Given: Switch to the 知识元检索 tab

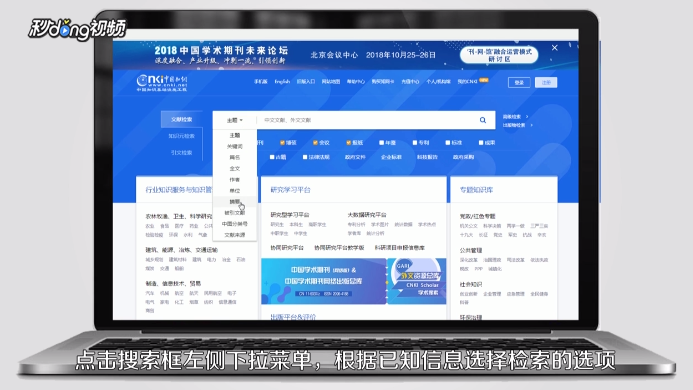Looking at the screenshot, I should tap(182, 136).
